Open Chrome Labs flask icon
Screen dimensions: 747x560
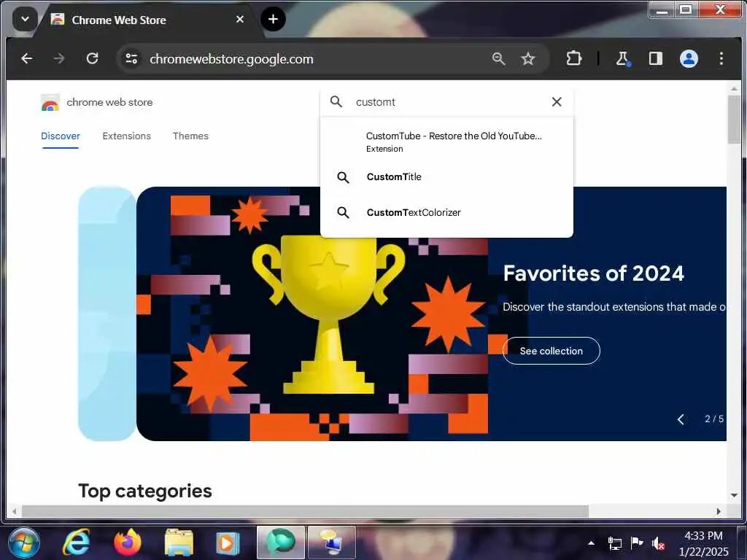tap(622, 58)
